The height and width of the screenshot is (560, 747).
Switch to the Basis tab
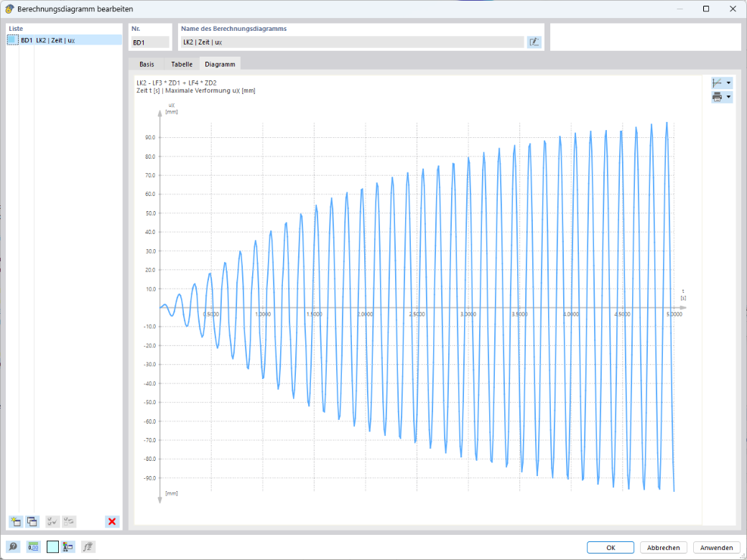point(147,64)
